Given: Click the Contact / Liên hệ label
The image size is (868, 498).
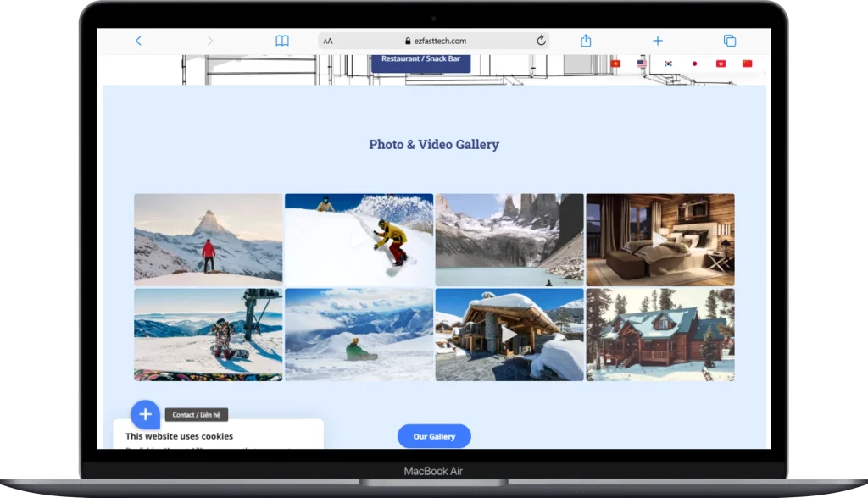Looking at the screenshot, I should [x=197, y=414].
